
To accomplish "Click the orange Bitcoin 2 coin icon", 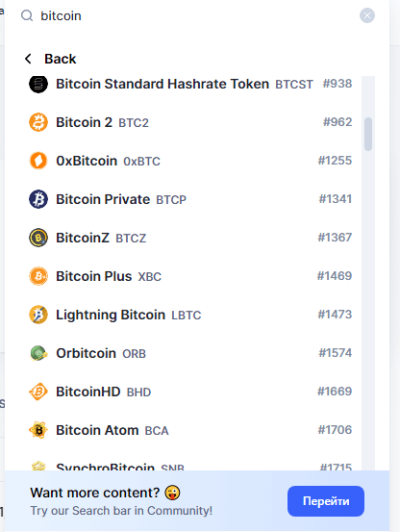I will [x=38, y=122].
